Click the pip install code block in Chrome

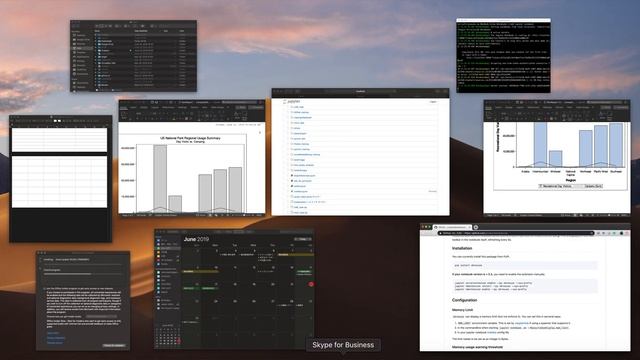point(525,265)
